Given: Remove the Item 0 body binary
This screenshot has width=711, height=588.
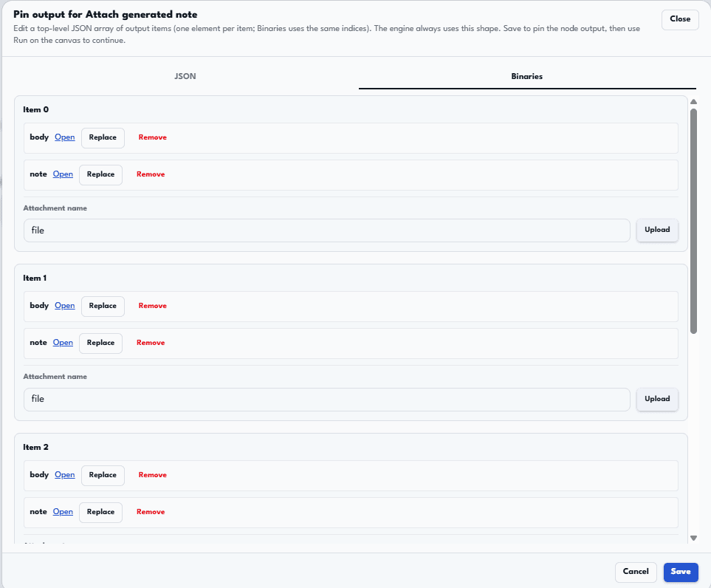Looking at the screenshot, I should click(152, 137).
